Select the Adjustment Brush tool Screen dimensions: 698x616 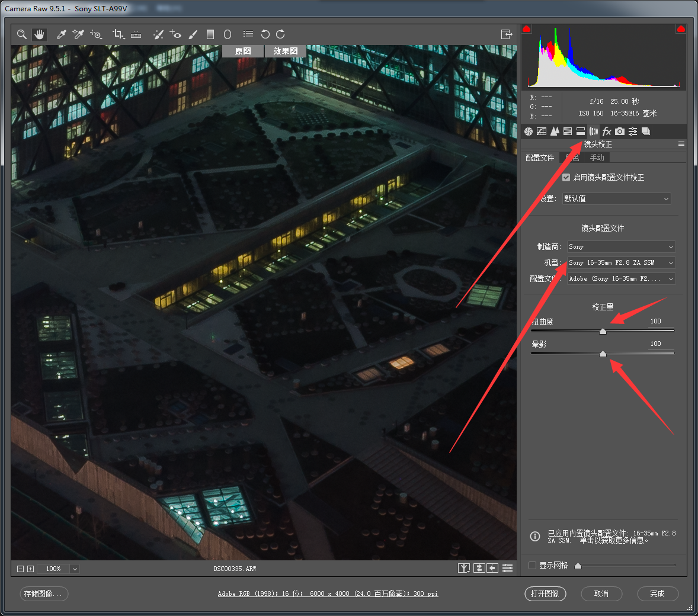[x=193, y=34]
